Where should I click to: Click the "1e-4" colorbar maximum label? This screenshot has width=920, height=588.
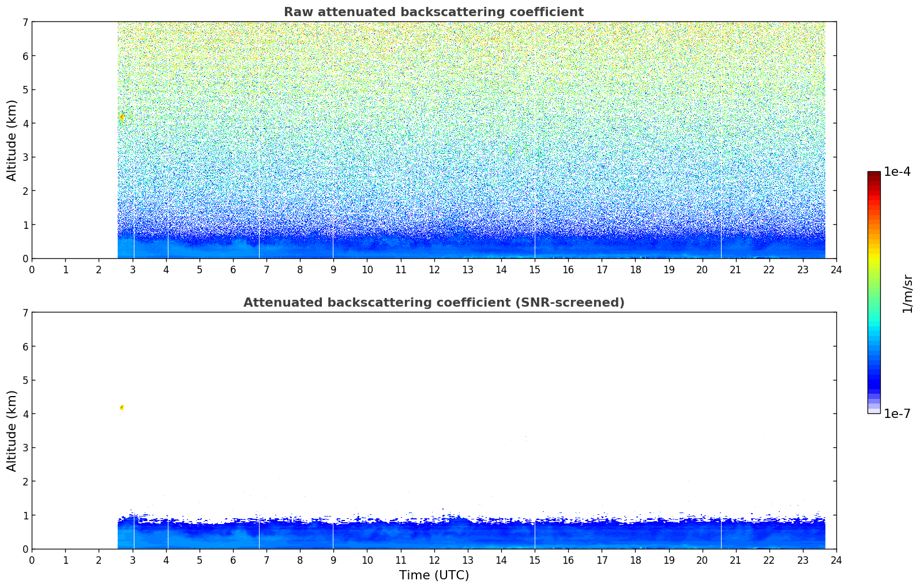point(897,172)
